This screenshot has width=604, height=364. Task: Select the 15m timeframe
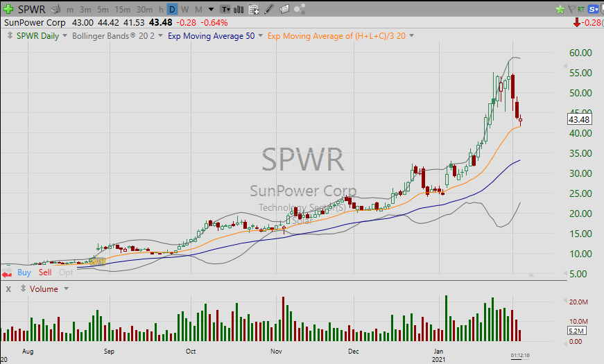[x=122, y=10]
